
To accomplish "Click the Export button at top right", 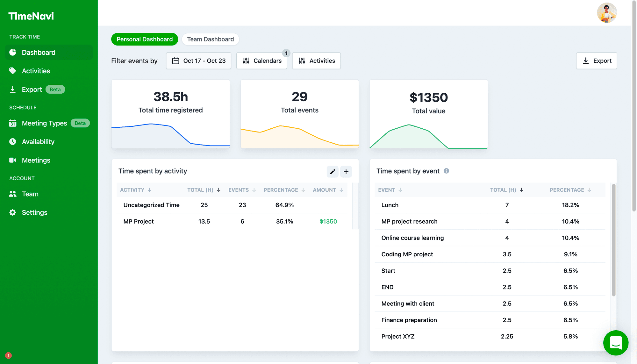I will click(597, 61).
